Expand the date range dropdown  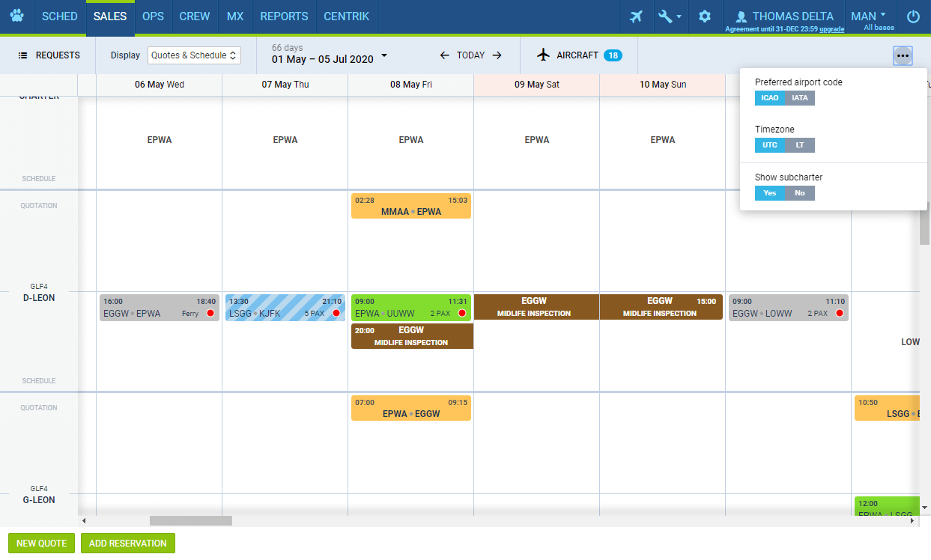click(384, 55)
